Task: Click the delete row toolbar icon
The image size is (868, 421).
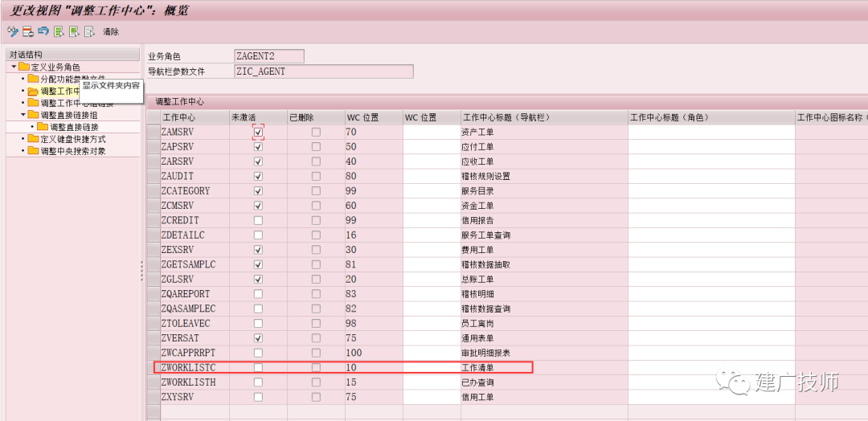Action: coord(28,31)
